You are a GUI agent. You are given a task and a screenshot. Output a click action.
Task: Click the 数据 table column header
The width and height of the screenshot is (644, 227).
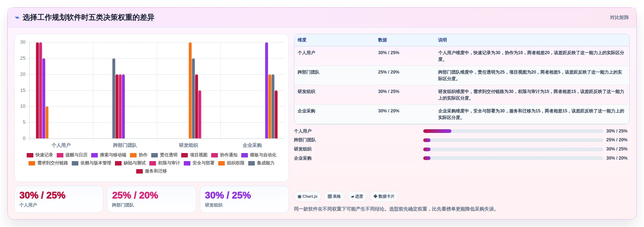383,40
